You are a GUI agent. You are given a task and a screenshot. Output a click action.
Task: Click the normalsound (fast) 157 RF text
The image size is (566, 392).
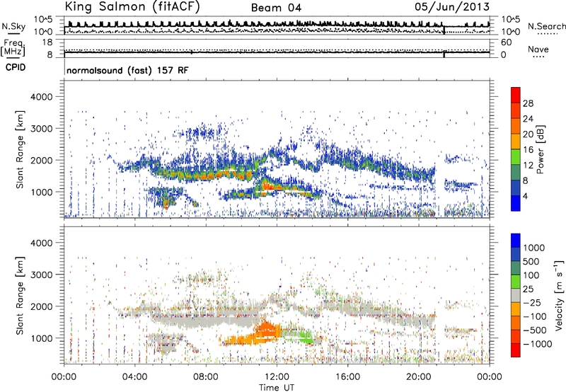pos(127,70)
